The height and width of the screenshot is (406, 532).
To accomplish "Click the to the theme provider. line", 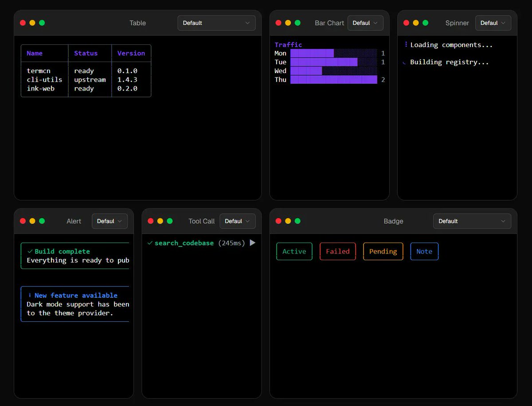I will (x=70, y=313).
